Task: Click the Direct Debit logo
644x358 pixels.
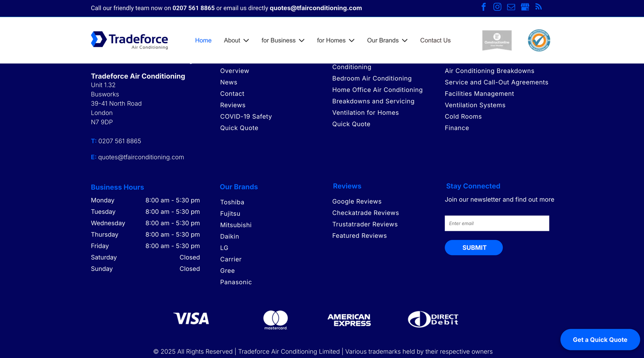Action: click(433, 319)
